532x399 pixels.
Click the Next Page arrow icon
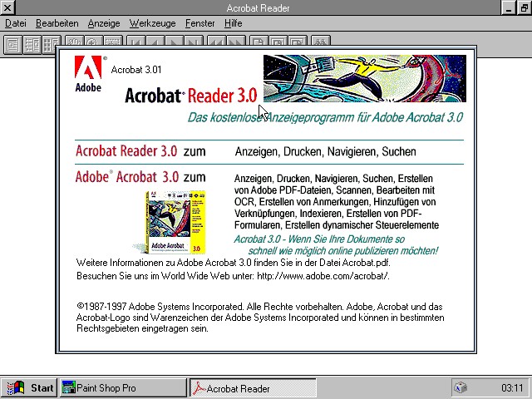click(175, 41)
